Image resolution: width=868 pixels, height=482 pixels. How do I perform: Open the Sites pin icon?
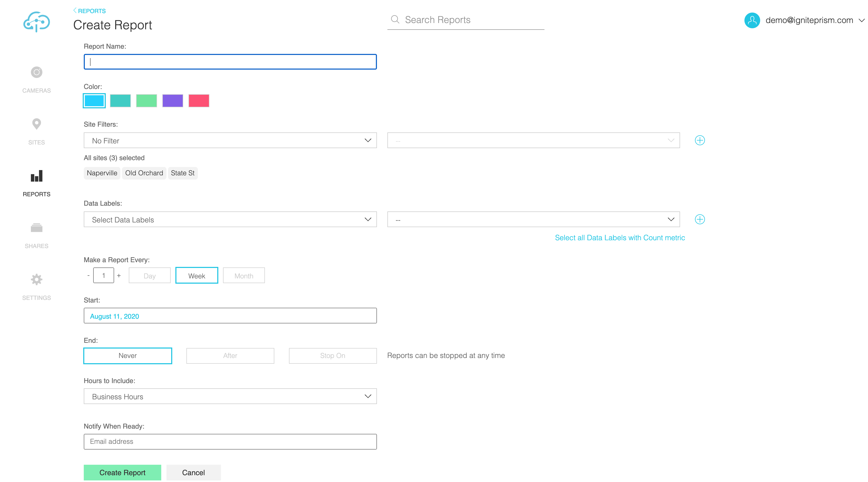36,124
